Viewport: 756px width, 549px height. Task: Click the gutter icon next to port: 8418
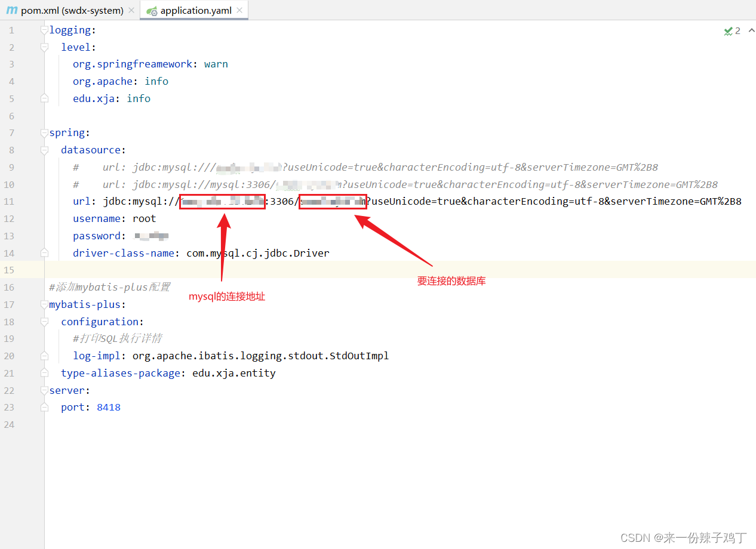click(x=44, y=407)
